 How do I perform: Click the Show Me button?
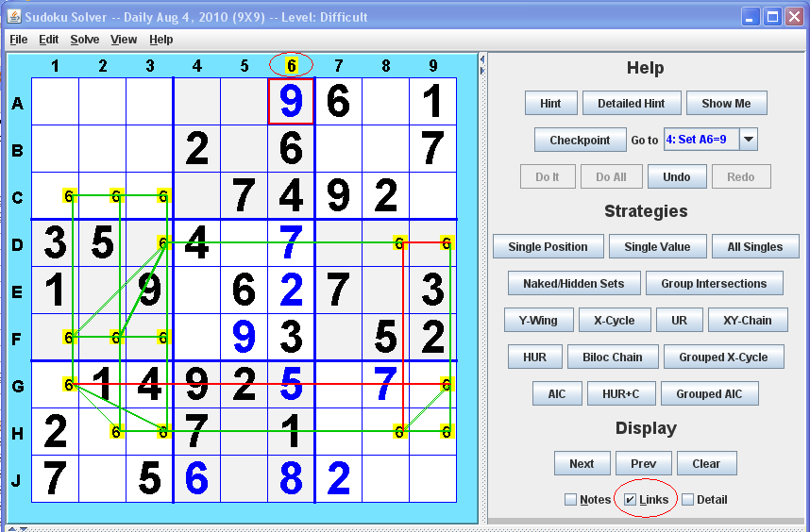click(726, 103)
